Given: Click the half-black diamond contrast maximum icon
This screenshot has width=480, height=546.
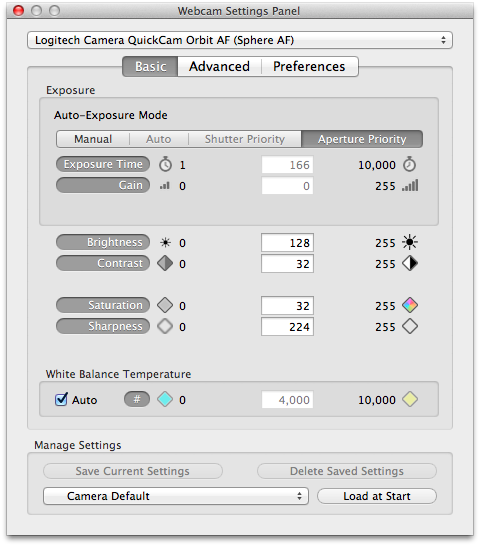Looking at the screenshot, I should click(410, 263).
